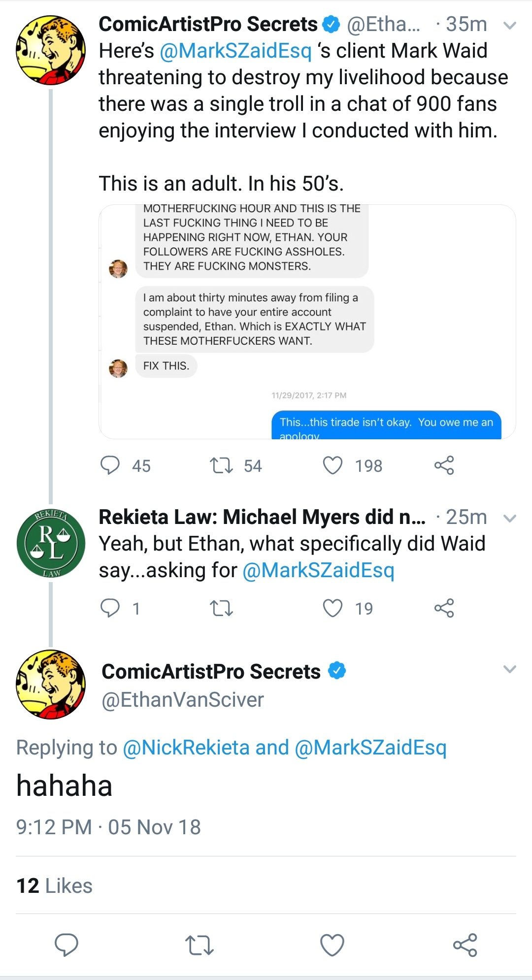Image resolution: width=532 pixels, height=980 pixels.
Task: View the 12 Likes list
Action: click(x=54, y=885)
